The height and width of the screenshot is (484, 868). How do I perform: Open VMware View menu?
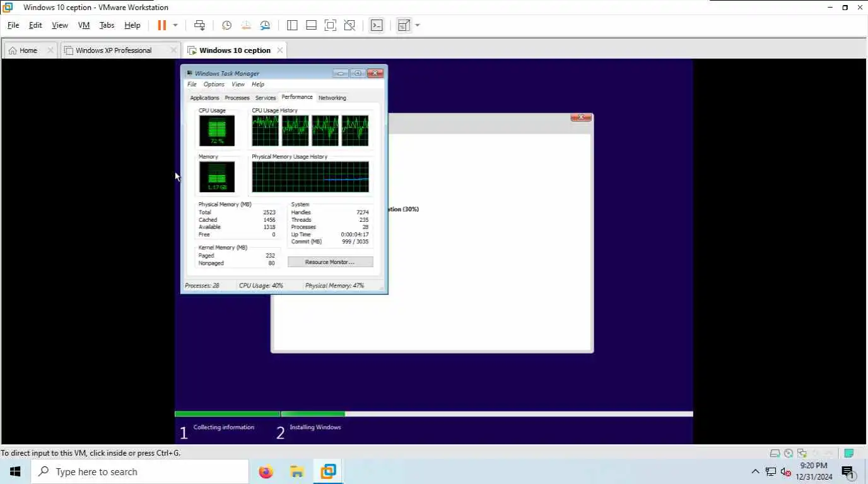(60, 25)
